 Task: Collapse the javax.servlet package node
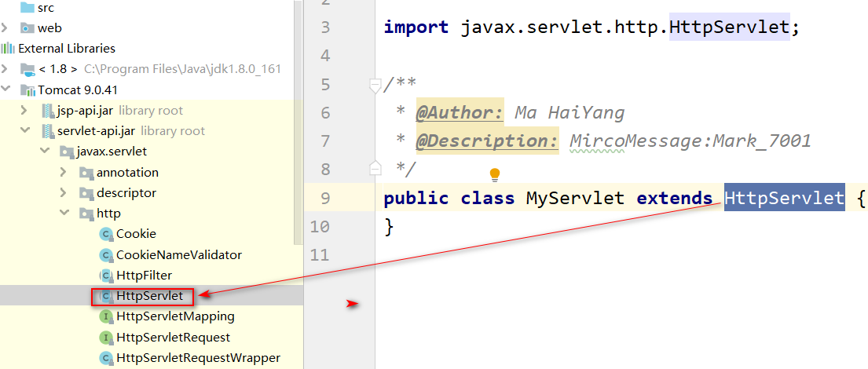44,152
